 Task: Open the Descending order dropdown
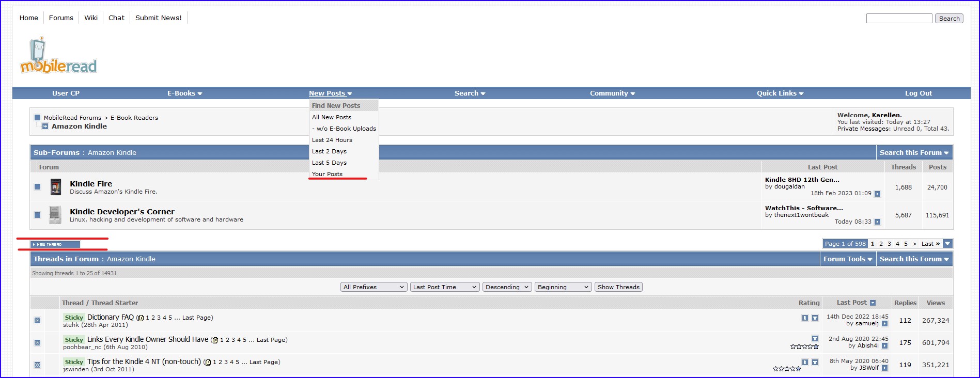[507, 287]
